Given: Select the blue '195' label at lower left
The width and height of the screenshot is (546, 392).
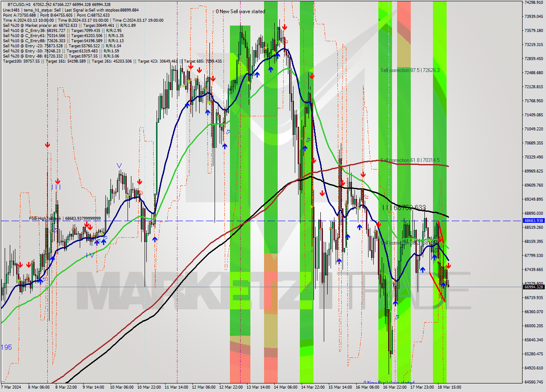Looking at the screenshot, I should click(6, 347).
